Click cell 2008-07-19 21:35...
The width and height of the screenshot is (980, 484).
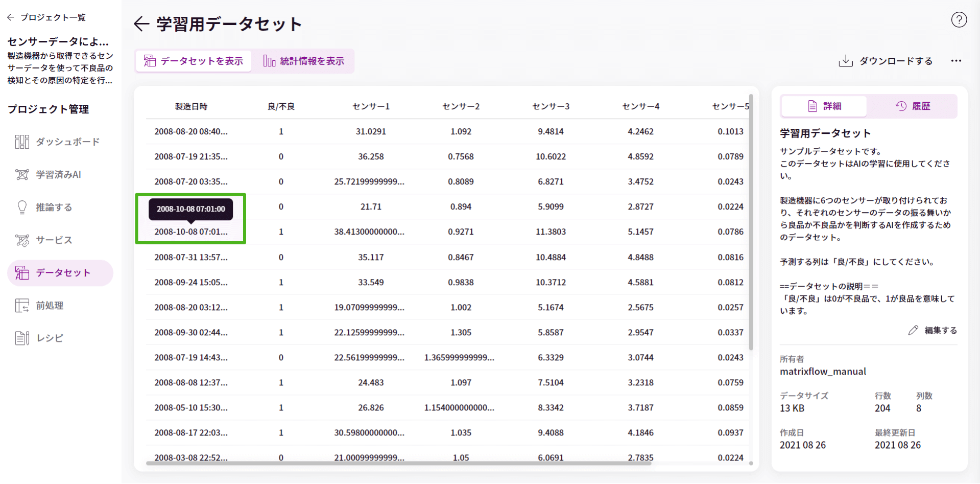191,156
